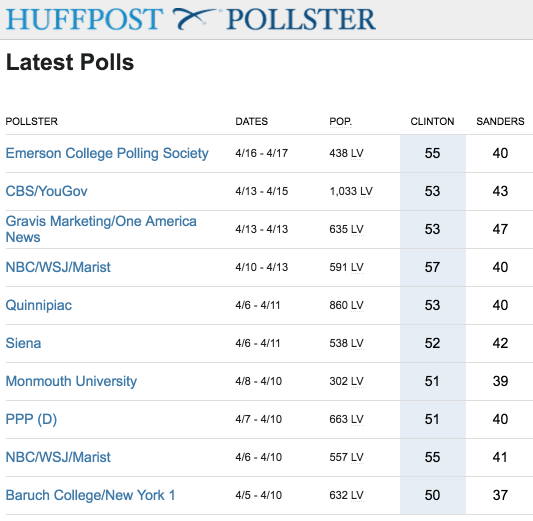Click the POP. column header abbreviation

[x=341, y=122]
